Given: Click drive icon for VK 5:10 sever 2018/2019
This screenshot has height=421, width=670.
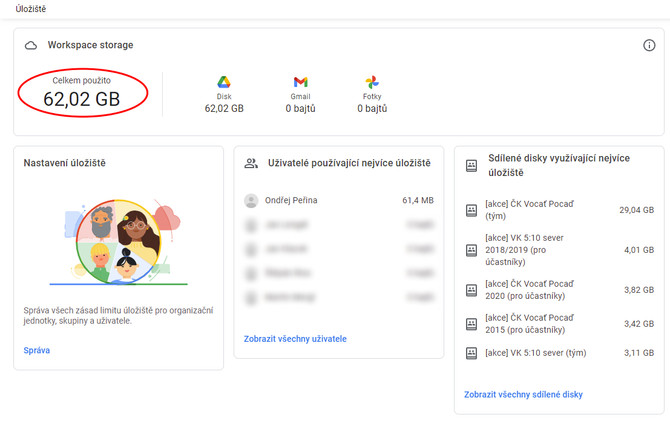Looking at the screenshot, I should (471, 250).
